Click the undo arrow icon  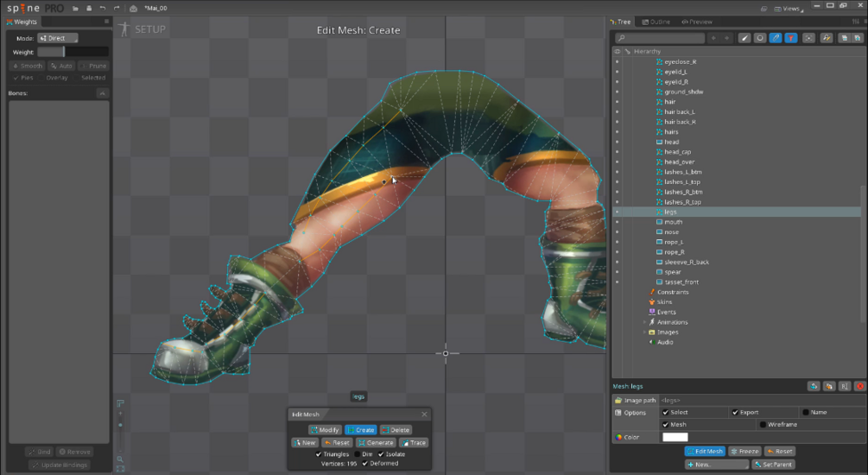coord(103,9)
